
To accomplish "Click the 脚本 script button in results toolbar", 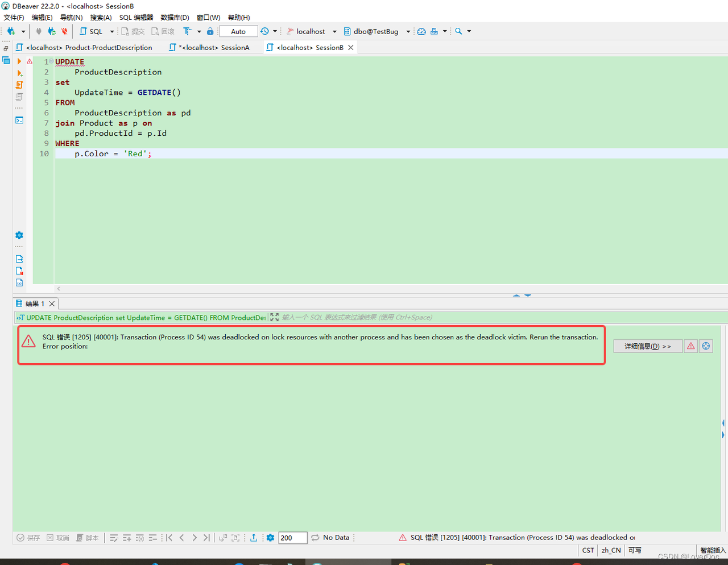I will 88,538.
